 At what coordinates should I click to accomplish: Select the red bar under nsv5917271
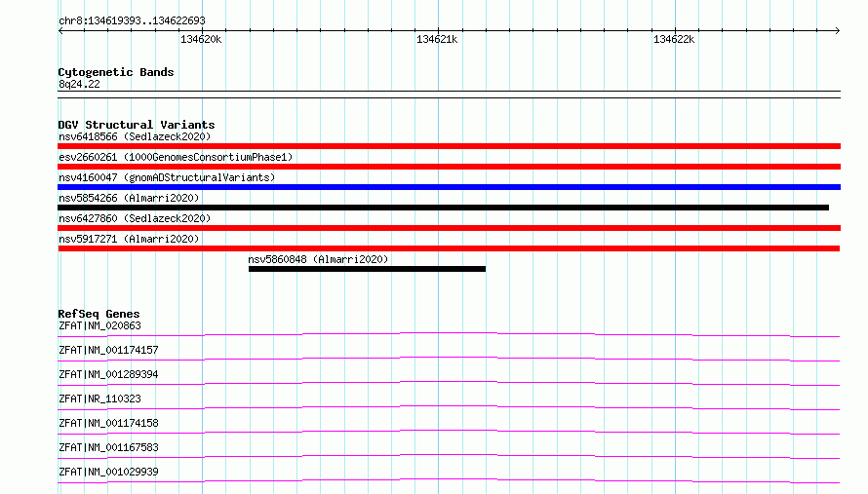click(x=449, y=248)
